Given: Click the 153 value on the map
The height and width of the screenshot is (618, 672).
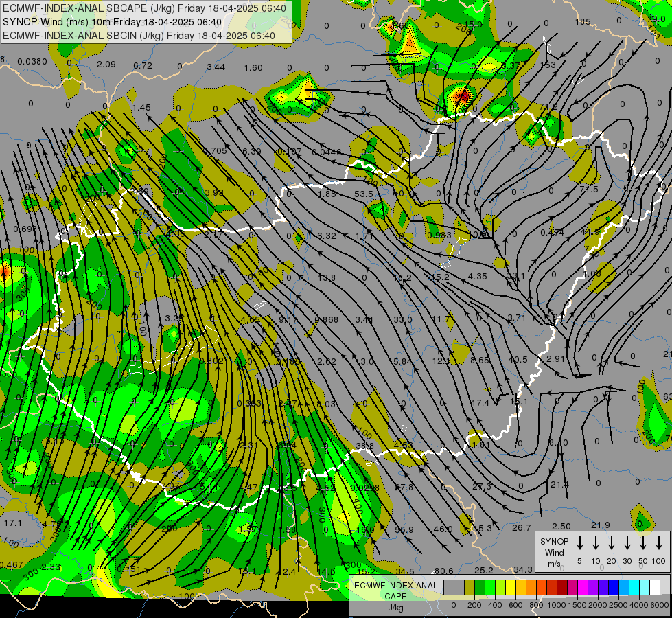Looking at the screenshot, I should 548,65.
